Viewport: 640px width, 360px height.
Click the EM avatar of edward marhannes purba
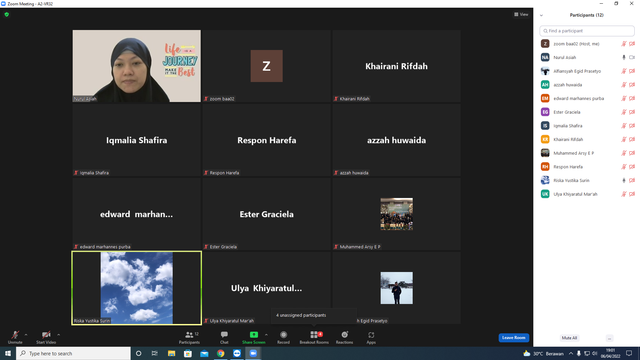545,98
